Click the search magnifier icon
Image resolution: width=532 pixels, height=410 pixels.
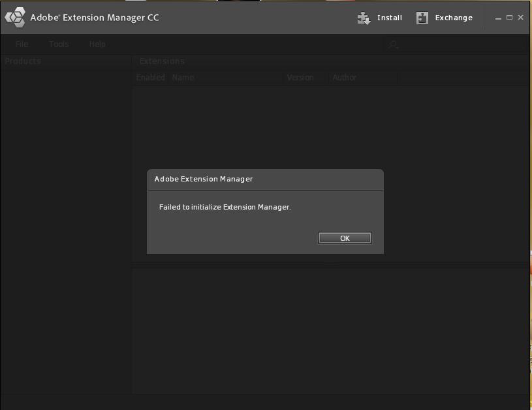(393, 44)
